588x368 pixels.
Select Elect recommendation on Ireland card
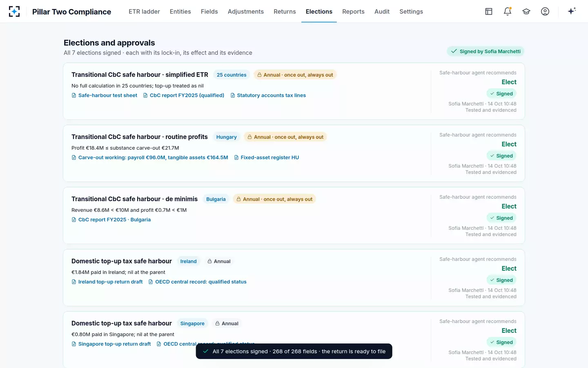coord(509,268)
